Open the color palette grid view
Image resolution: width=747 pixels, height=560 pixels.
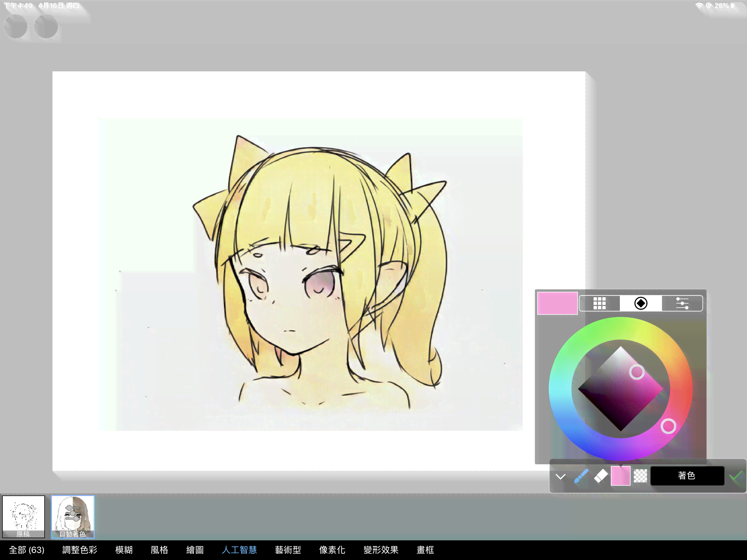pos(599,303)
